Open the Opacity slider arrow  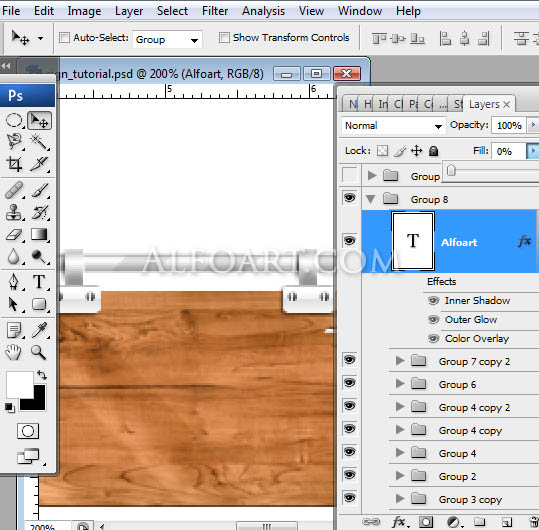[x=533, y=125]
